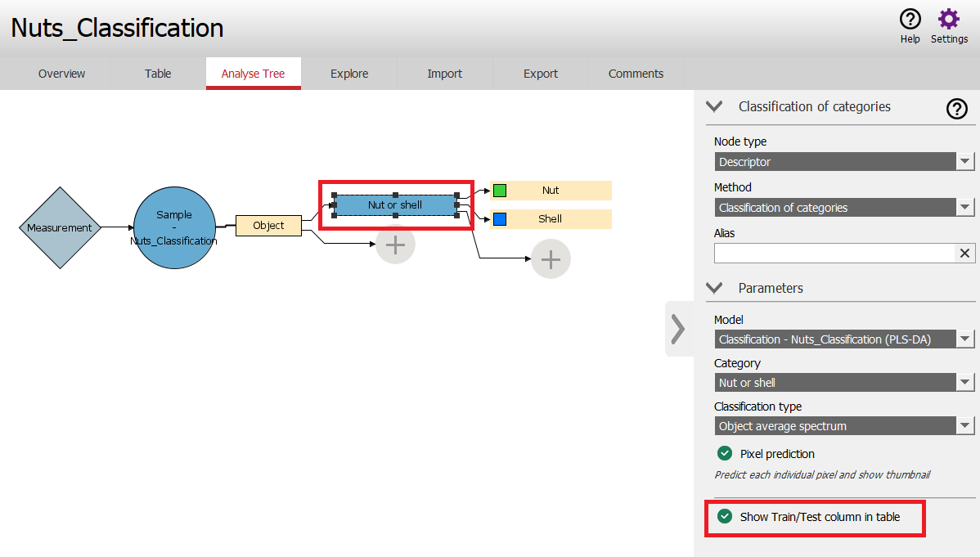Switch to the Table tab
This screenshot has height=557, width=980.
(158, 74)
